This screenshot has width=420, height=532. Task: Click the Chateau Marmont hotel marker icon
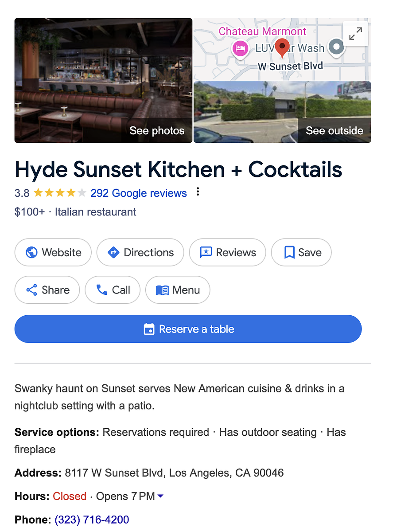[240, 48]
